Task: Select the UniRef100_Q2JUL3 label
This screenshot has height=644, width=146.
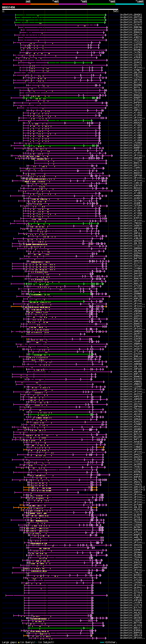Action: pyautogui.click(x=131, y=595)
